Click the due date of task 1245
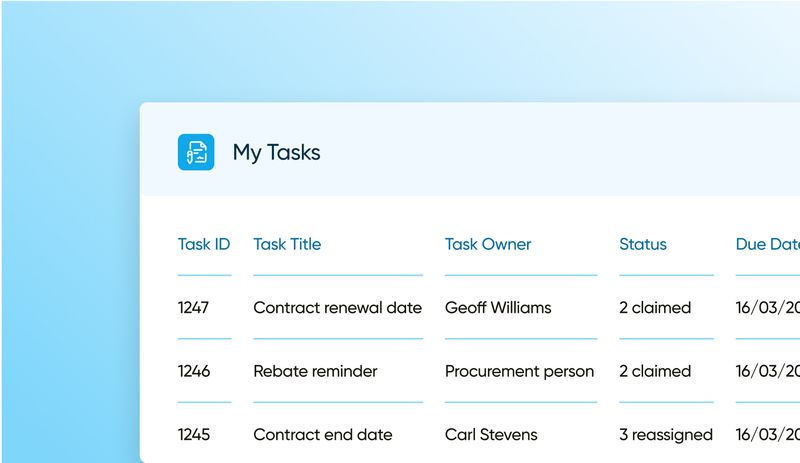This screenshot has height=463, width=800. pos(767,434)
